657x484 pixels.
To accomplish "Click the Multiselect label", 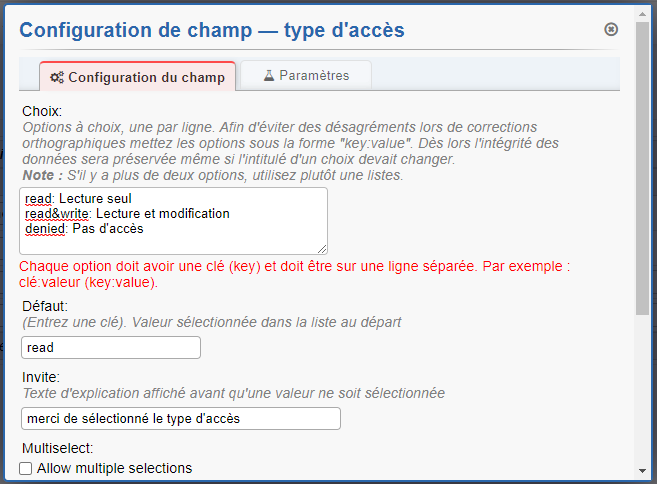I will pos(56,449).
